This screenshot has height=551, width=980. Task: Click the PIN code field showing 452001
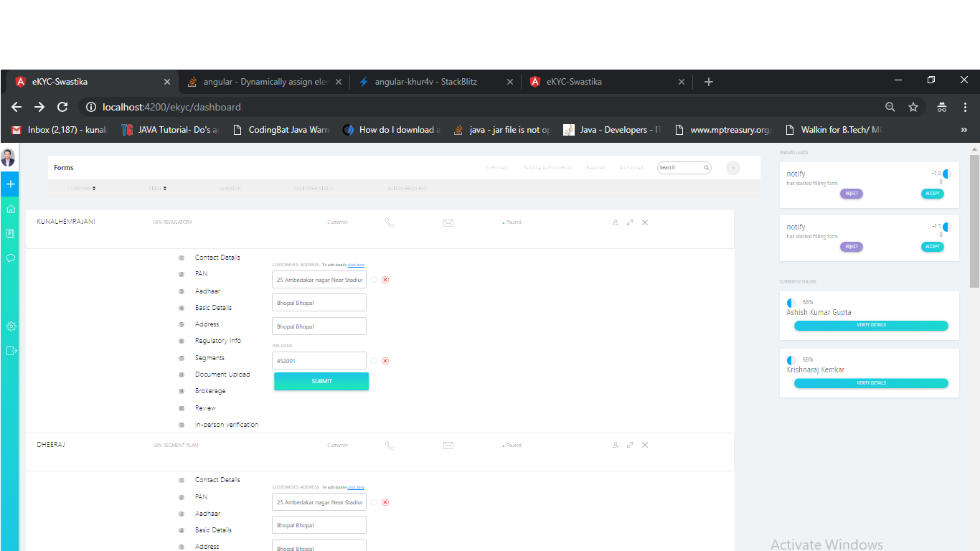click(319, 361)
